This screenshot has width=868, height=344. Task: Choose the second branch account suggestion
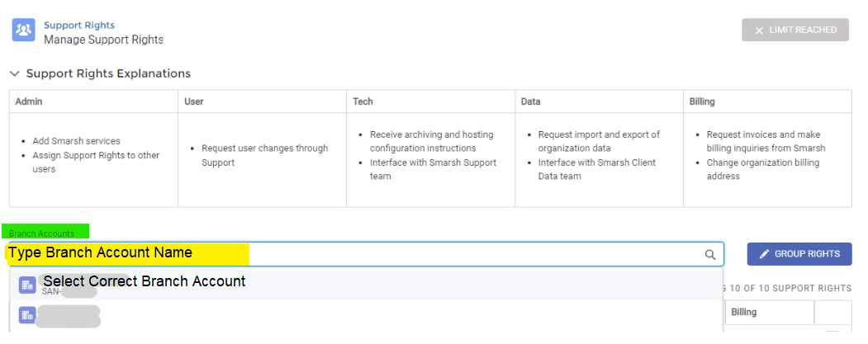click(70, 315)
